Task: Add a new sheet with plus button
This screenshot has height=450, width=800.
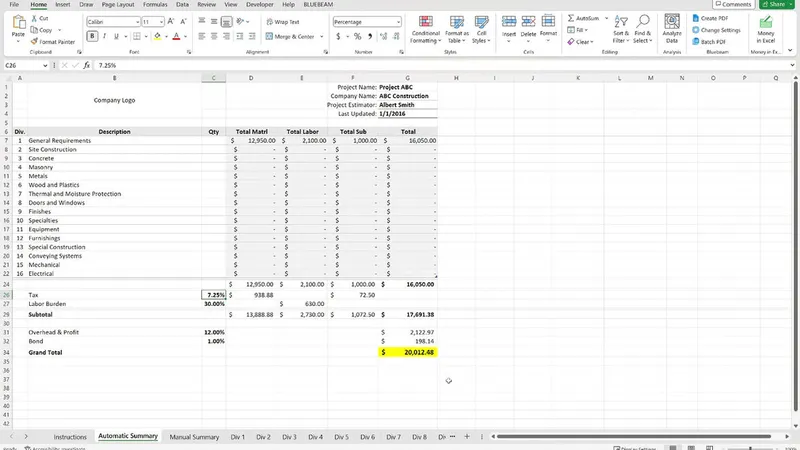Action: point(467,436)
